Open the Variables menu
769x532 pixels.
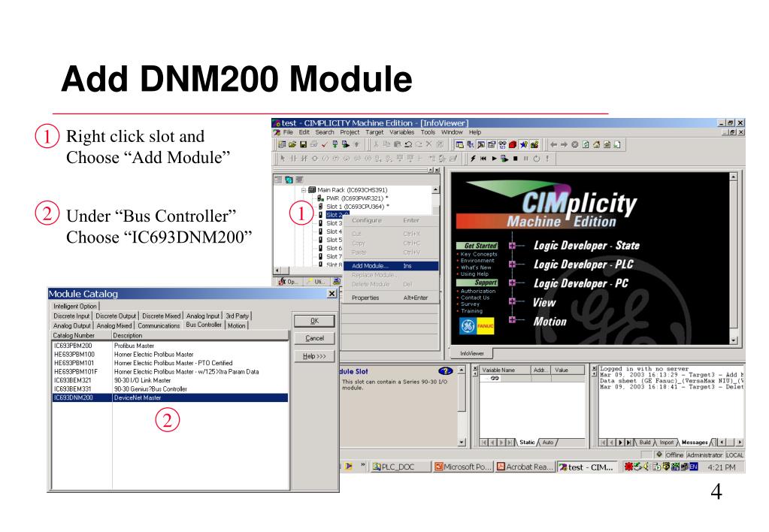[x=401, y=132]
